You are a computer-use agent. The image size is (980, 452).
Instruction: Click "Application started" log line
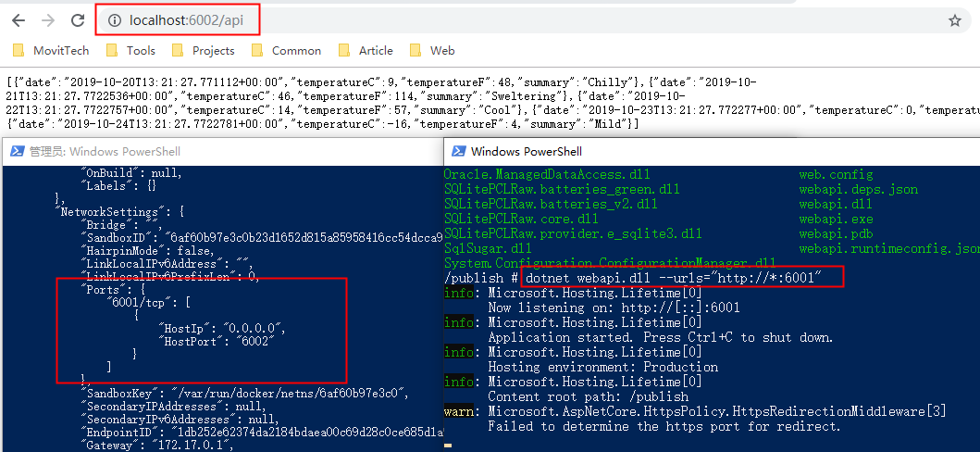coord(661,337)
